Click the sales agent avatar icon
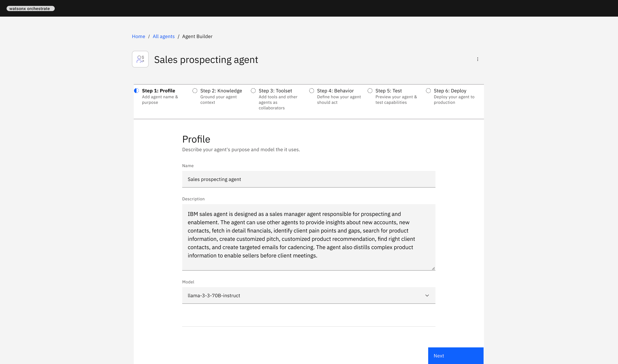This screenshot has height=364, width=618. 140,59
